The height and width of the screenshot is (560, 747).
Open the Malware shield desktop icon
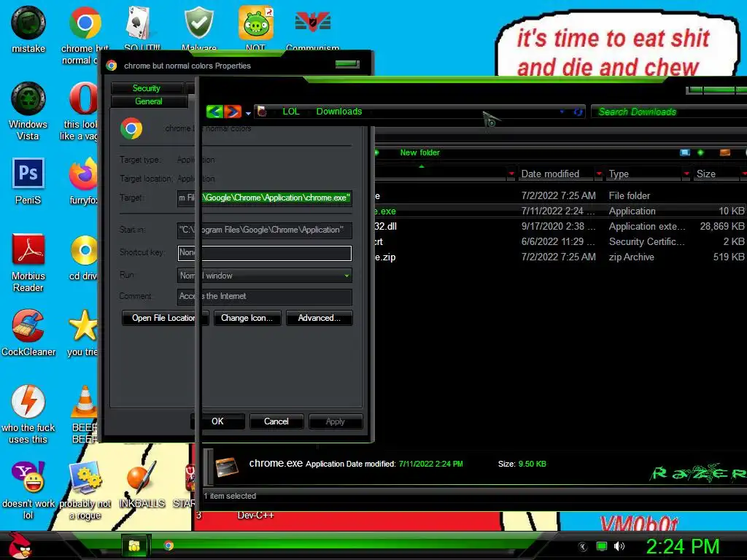coord(199,28)
